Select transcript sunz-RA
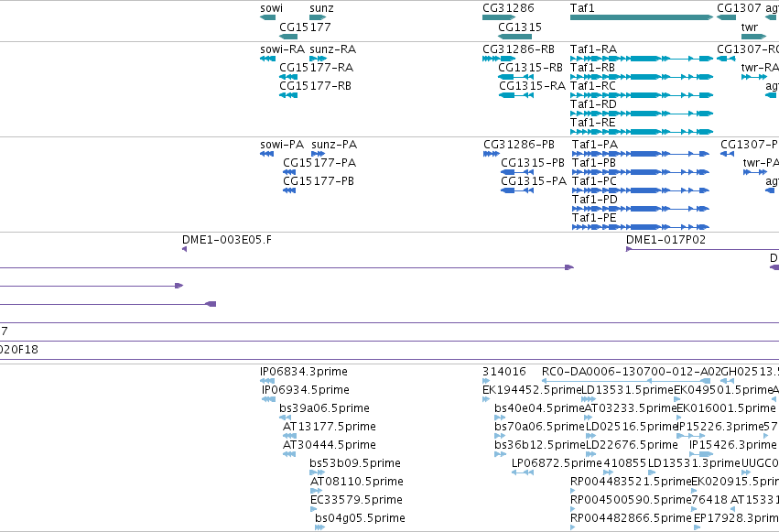This screenshot has height=532, width=779. (x=318, y=59)
